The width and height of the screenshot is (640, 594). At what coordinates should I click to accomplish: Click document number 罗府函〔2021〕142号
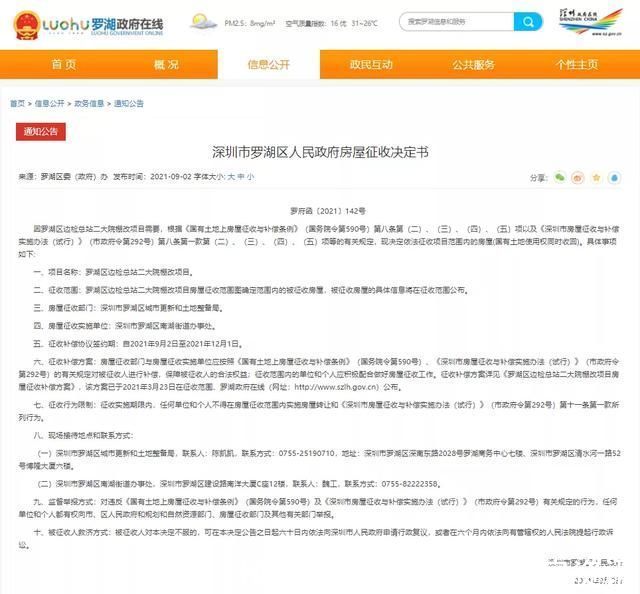click(x=328, y=211)
